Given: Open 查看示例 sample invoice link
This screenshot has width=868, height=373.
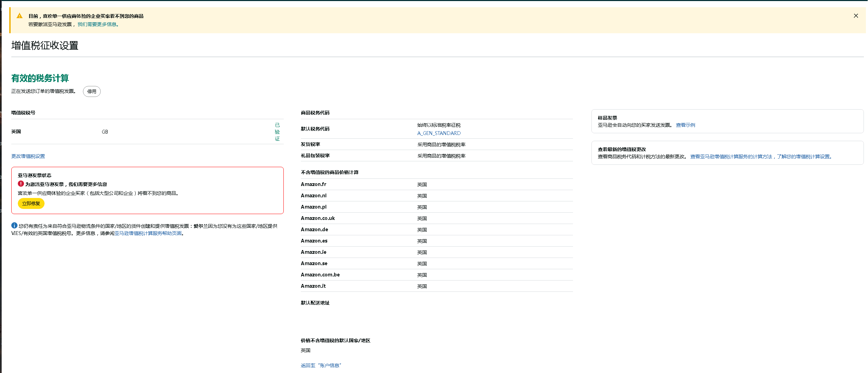Looking at the screenshot, I should pos(685,125).
